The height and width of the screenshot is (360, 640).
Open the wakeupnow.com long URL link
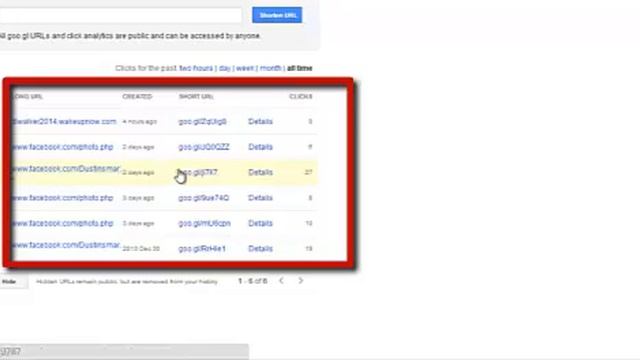click(x=64, y=122)
